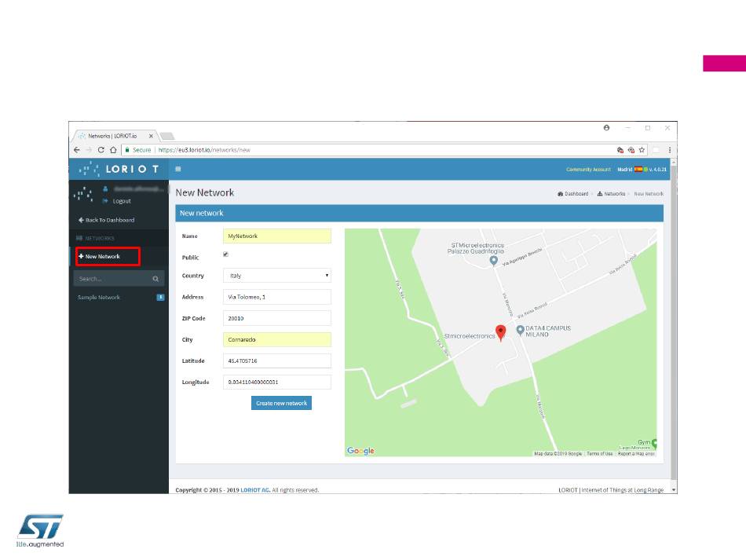Open the Country dropdown showing Italy

pyautogui.click(x=277, y=276)
